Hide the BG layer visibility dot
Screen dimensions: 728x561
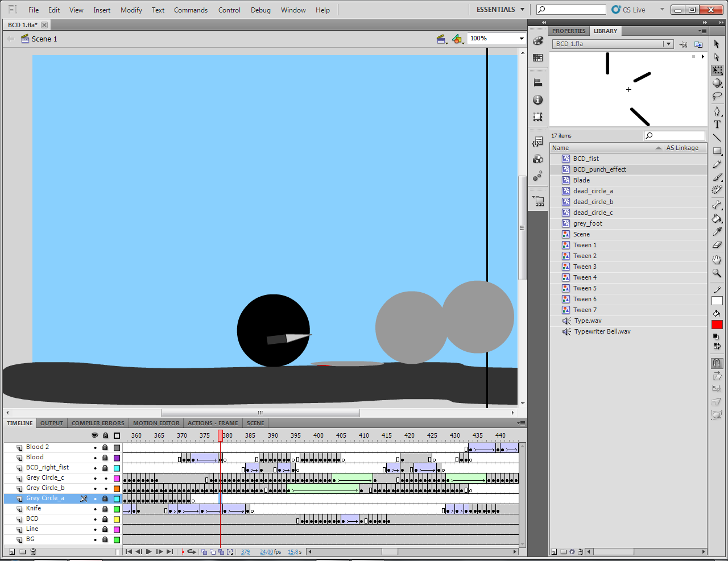click(x=95, y=539)
